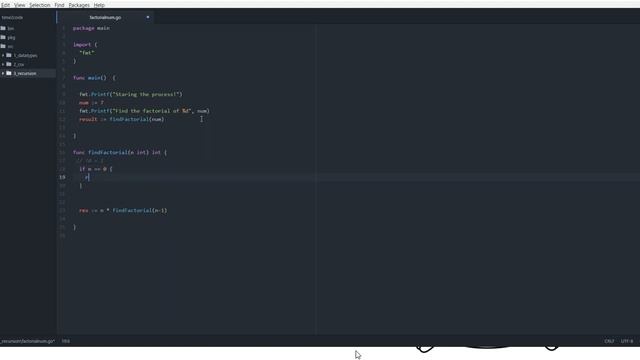
Task: Click the commented line under findFactorial
Action: [x=90, y=161]
